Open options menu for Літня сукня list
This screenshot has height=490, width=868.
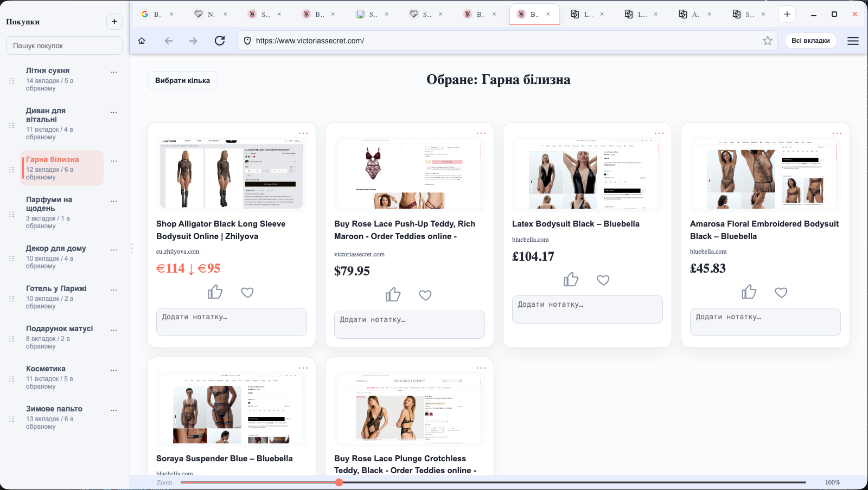point(113,72)
